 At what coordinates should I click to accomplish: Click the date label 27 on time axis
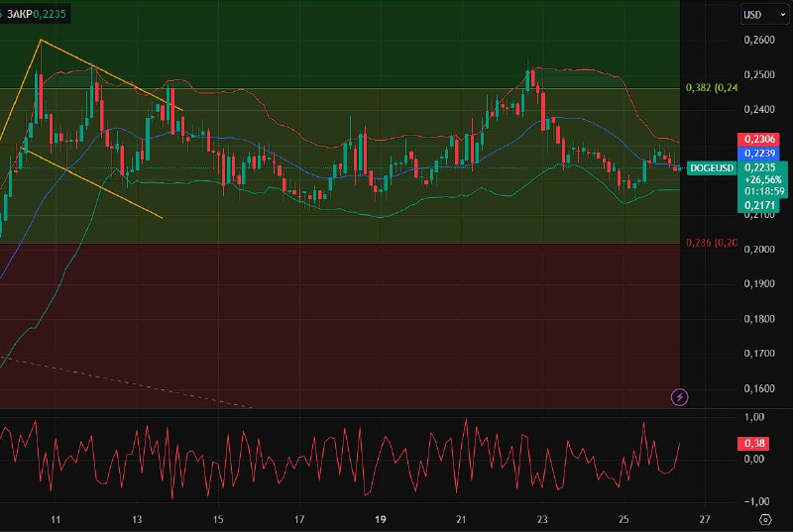pos(705,519)
